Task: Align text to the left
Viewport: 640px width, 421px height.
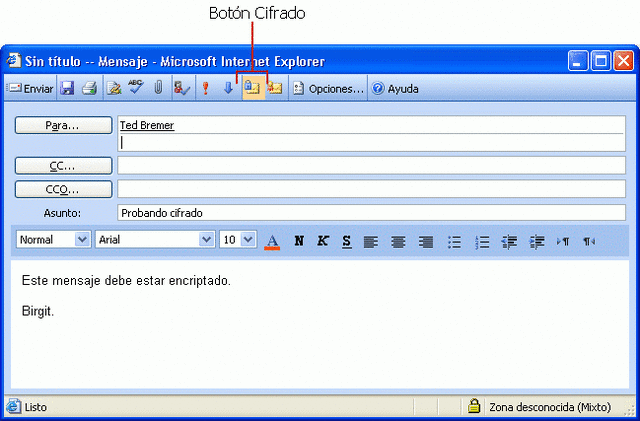Action: tap(371, 242)
